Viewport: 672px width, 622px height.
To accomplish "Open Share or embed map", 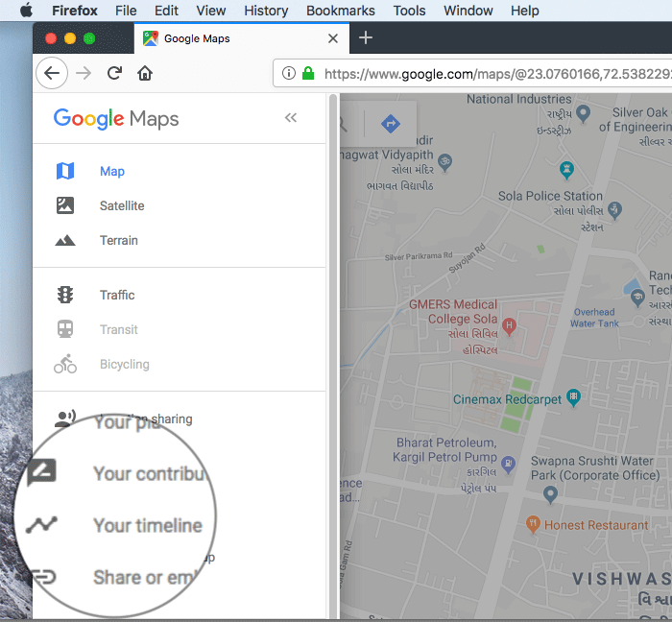I will coord(146,578).
